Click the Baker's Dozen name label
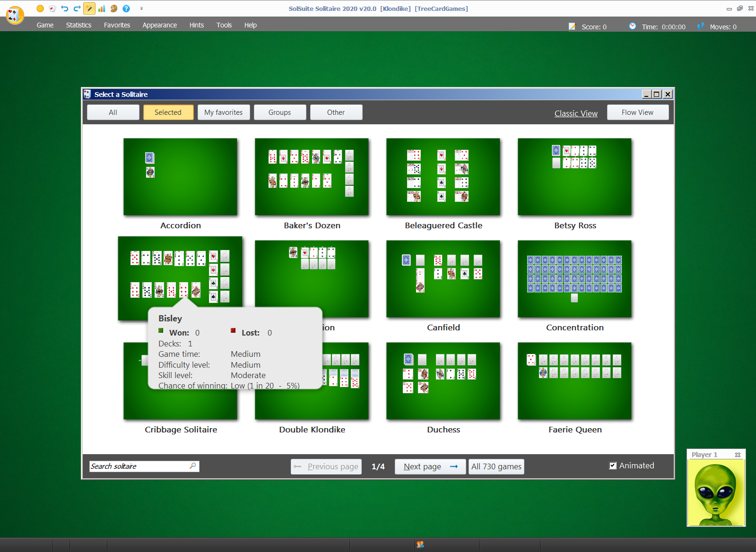The height and width of the screenshot is (552, 756). (312, 225)
